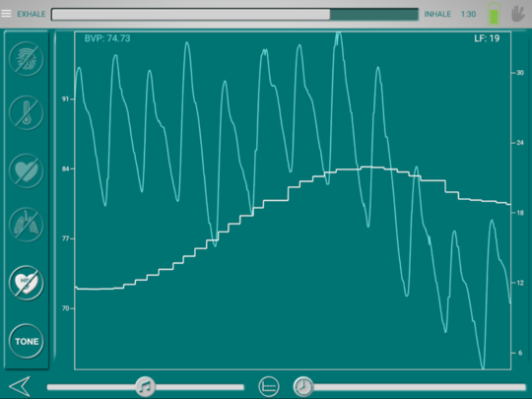Toggle the crossed-out heart rate sensor
The height and width of the screenshot is (399, 532).
(27, 170)
